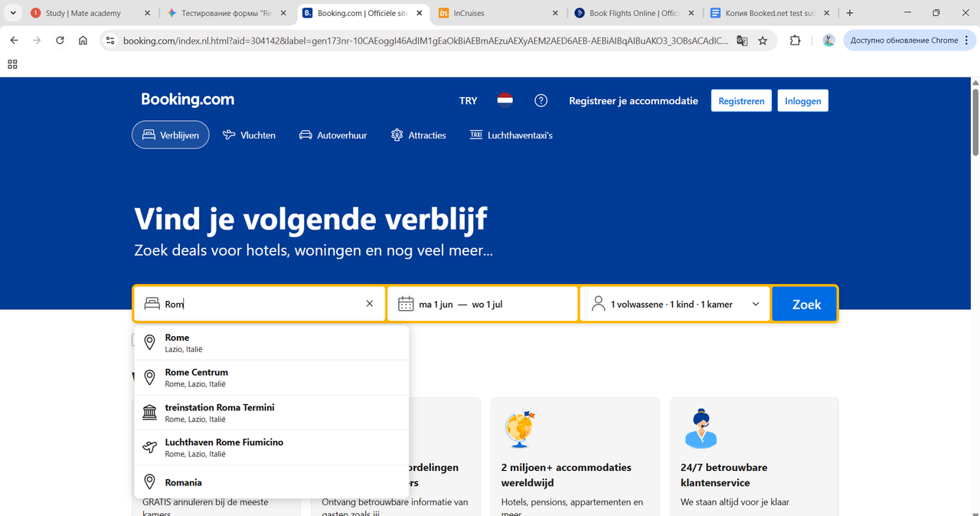This screenshot has width=980, height=516.
Task: Select 'treinstation Roma Termini' suggestion
Action: (x=272, y=413)
